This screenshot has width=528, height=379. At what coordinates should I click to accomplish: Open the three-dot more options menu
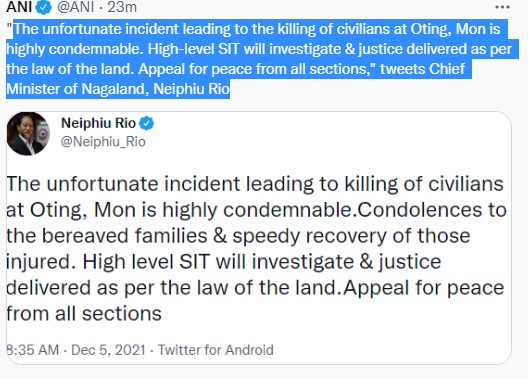502,7
